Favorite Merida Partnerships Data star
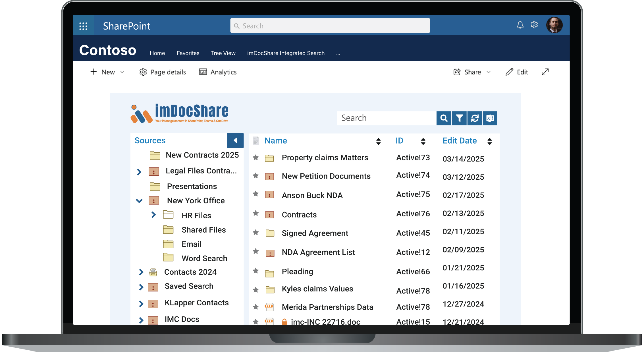The image size is (644, 352). pyautogui.click(x=256, y=307)
